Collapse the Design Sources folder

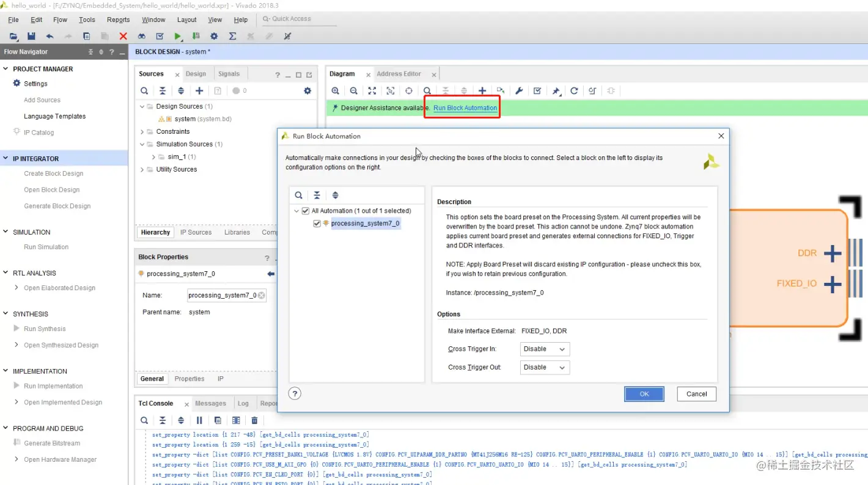tap(142, 106)
